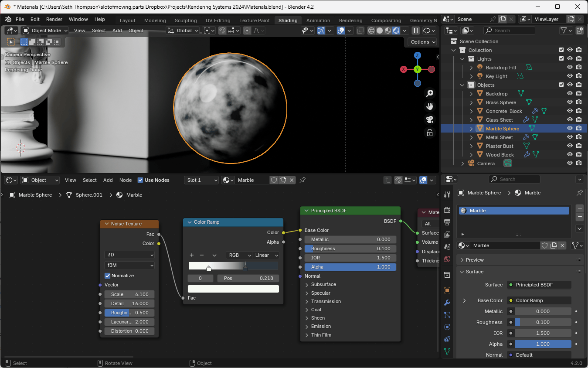Adjust Alpha slider in material properties
The image size is (588, 368).
543,344
